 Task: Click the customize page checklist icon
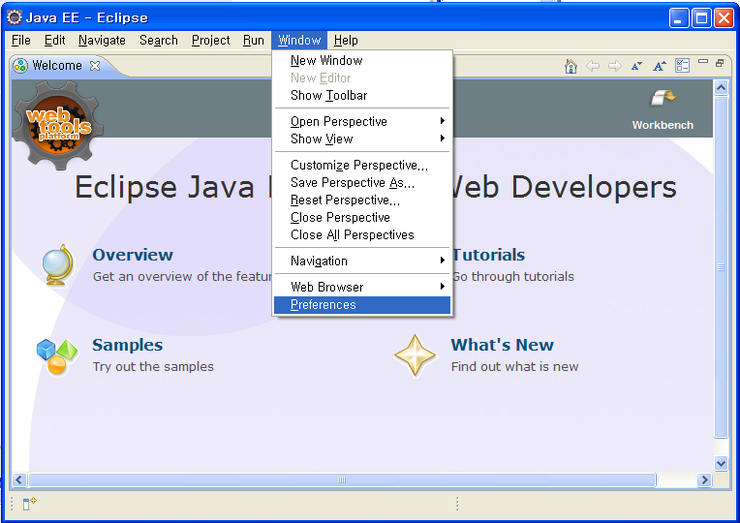click(682, 66)
